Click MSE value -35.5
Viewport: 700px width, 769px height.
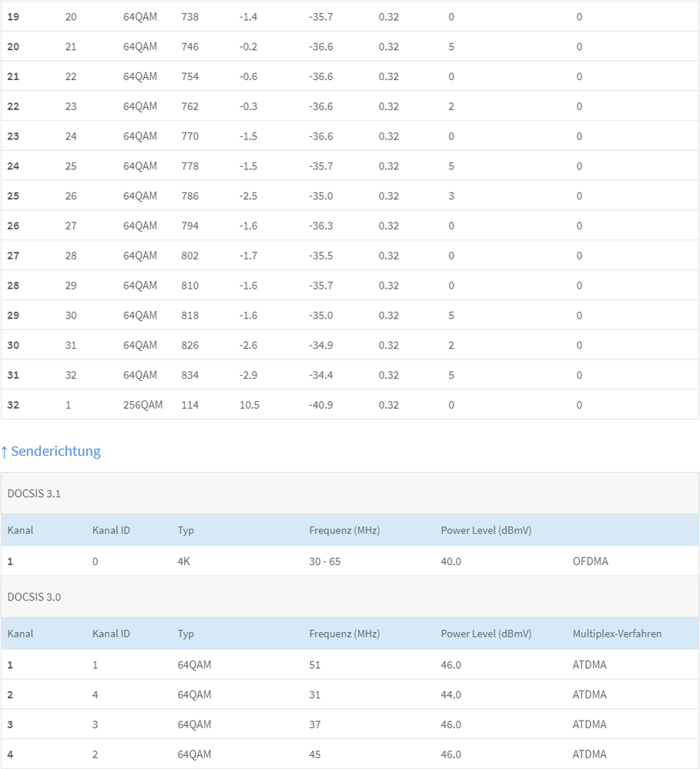pyautogui.click(x=321, y=256)
